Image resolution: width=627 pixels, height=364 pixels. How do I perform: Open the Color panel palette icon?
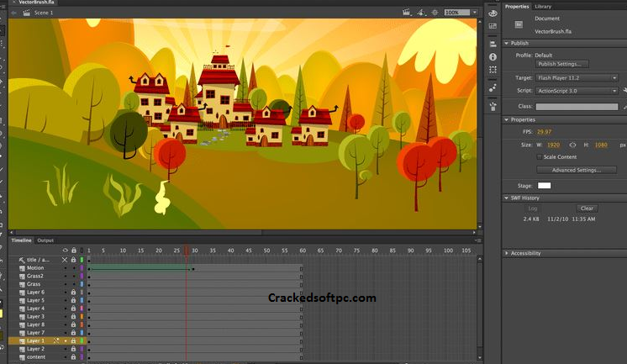[493, 13]
